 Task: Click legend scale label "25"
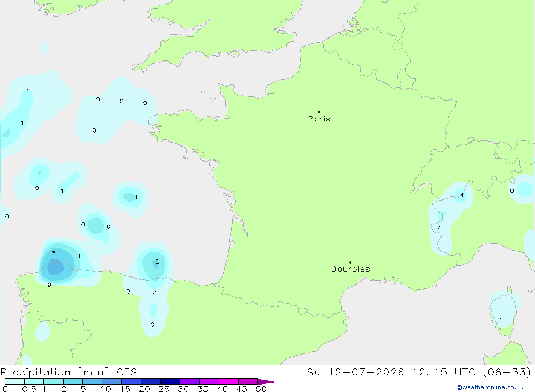tap(164, 389)
